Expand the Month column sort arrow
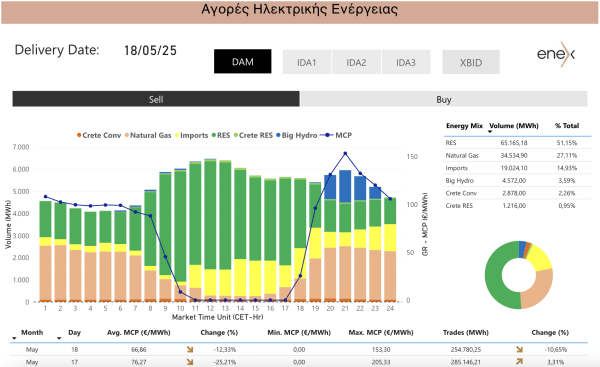The width and height of the screenshot is (600, 367). pyautogui.click(x=14, y=338)
